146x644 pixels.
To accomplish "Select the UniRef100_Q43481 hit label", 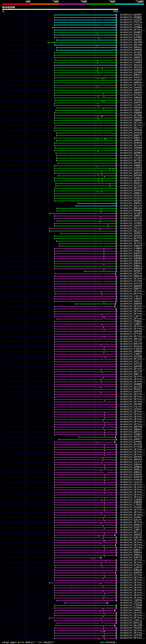I will click(131, 100).
